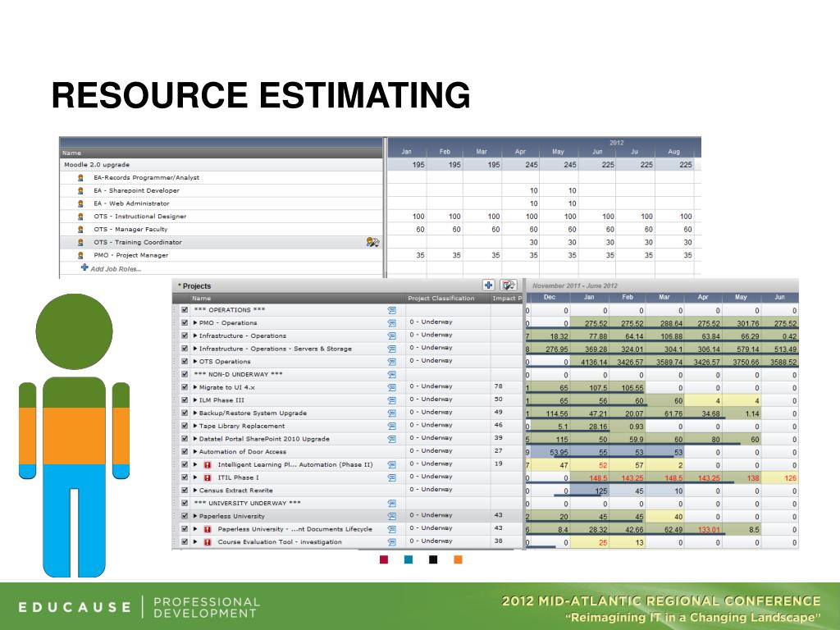This screenshot has height=630, width=840.
Task: Open the Moodle 2.0 upgrade row
Action: coord(221,164)
